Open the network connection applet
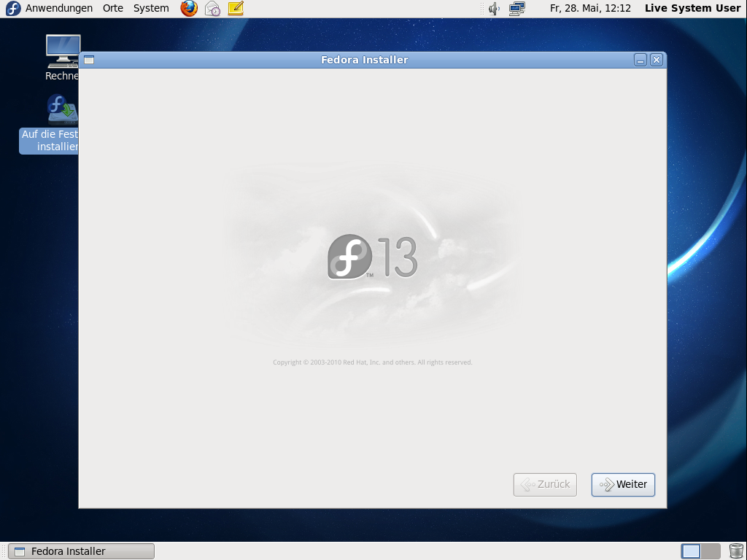747x560 pixels. pos(517,8)
